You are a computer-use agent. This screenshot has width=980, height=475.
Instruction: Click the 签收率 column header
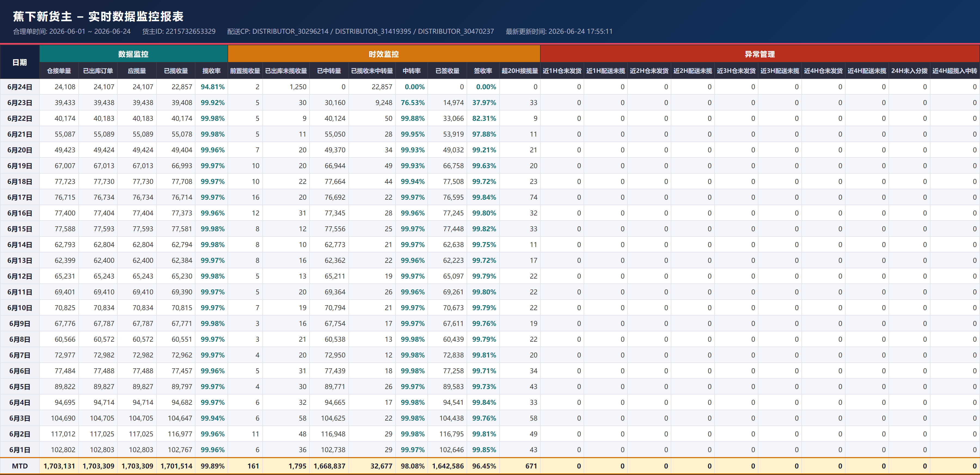click(483, 71)
